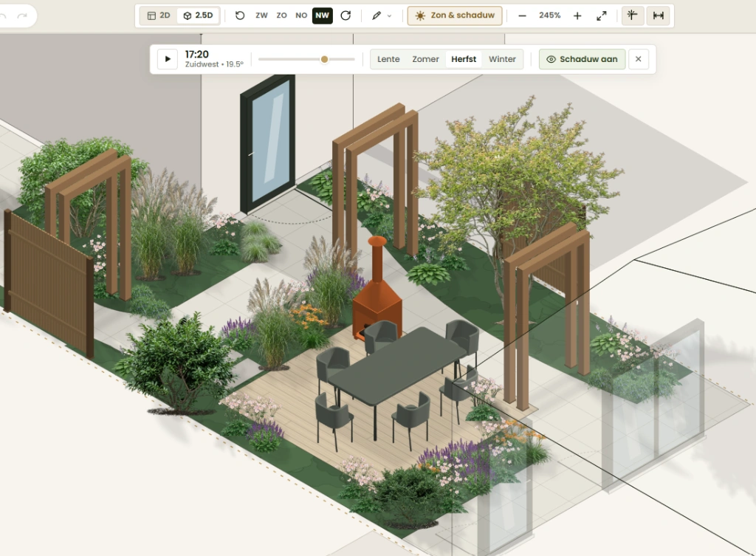Toggle the Zon & schaduw panel
This screenshot has height=556, width=756.
tap(455, 16)
